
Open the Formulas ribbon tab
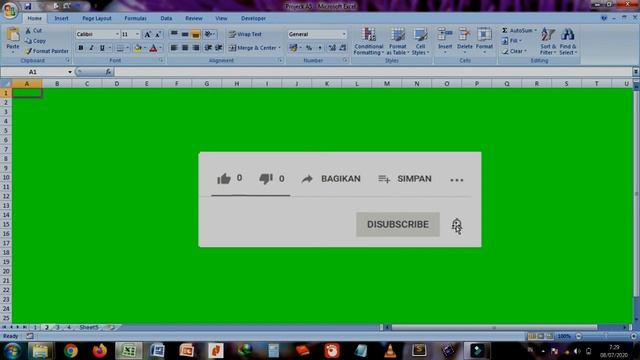click(136, 18)
